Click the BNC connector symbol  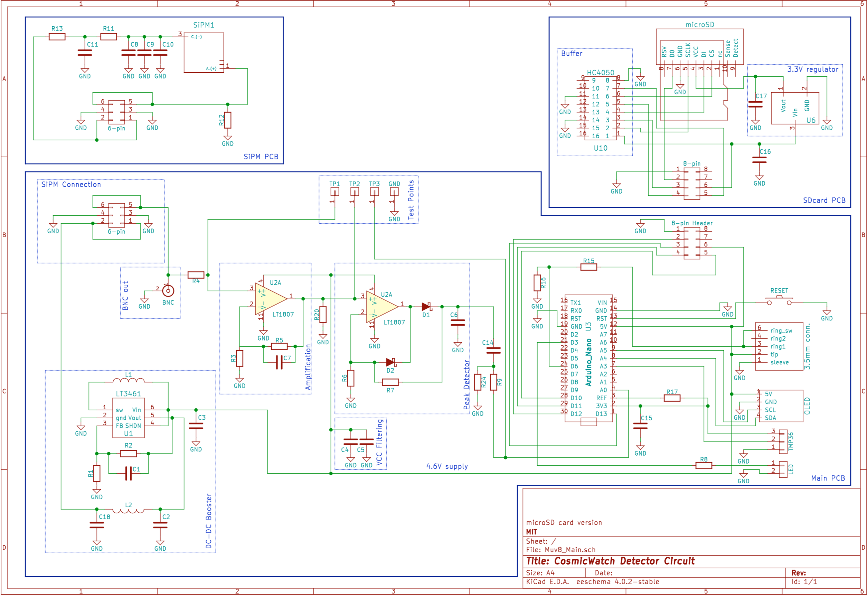[168, 291]
